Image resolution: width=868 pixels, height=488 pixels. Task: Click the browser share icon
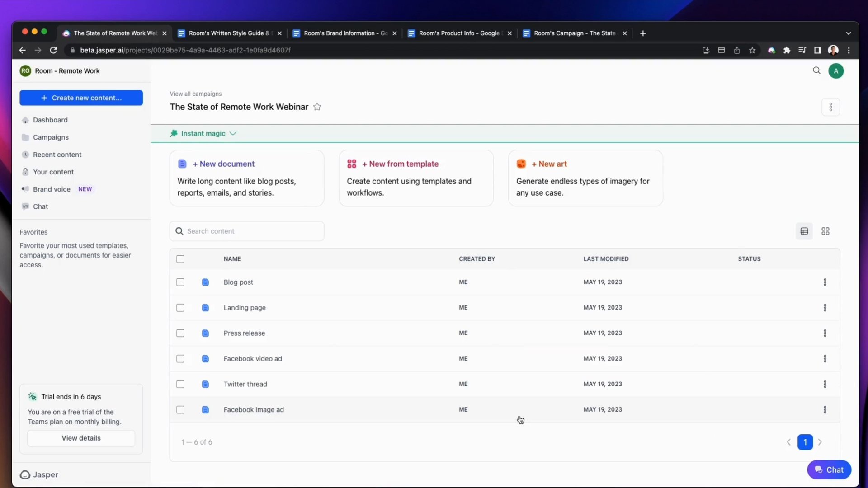click(737, 50)
